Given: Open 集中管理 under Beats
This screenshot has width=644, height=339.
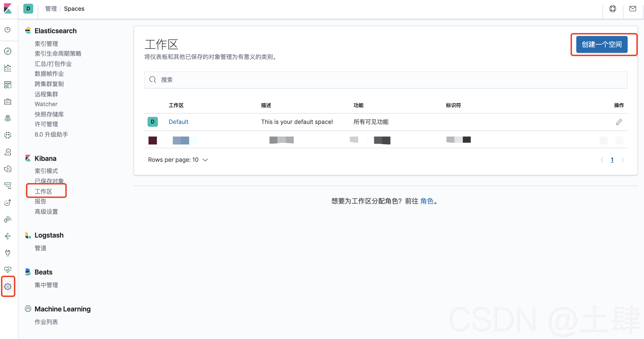Looking at the screenshot, I should (x=46, y=285).
